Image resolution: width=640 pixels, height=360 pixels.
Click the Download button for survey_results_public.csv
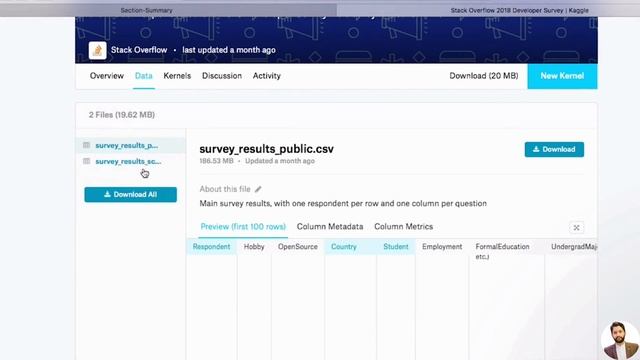pos(554,149)
